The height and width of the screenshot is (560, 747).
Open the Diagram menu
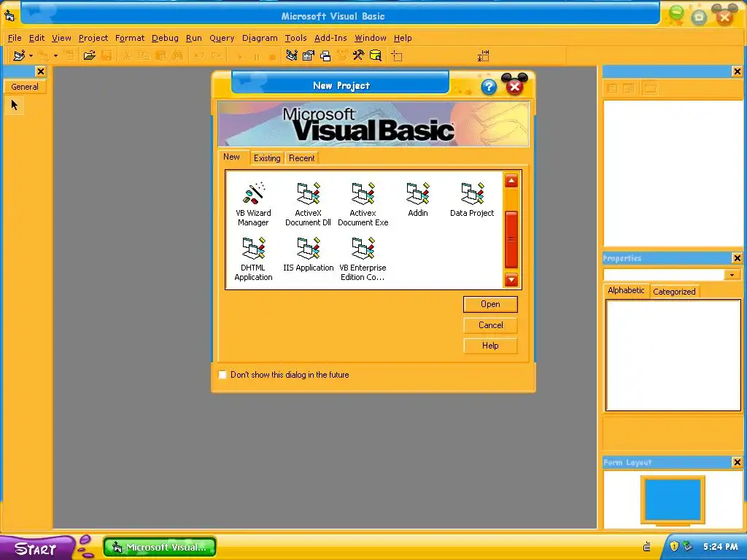(x=260, y=38)
